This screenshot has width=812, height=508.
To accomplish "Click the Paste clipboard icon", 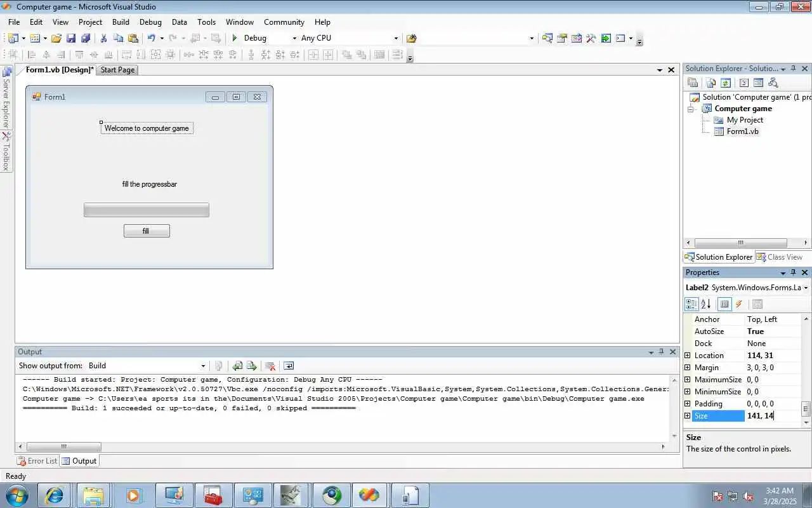I will click(133, 38).
